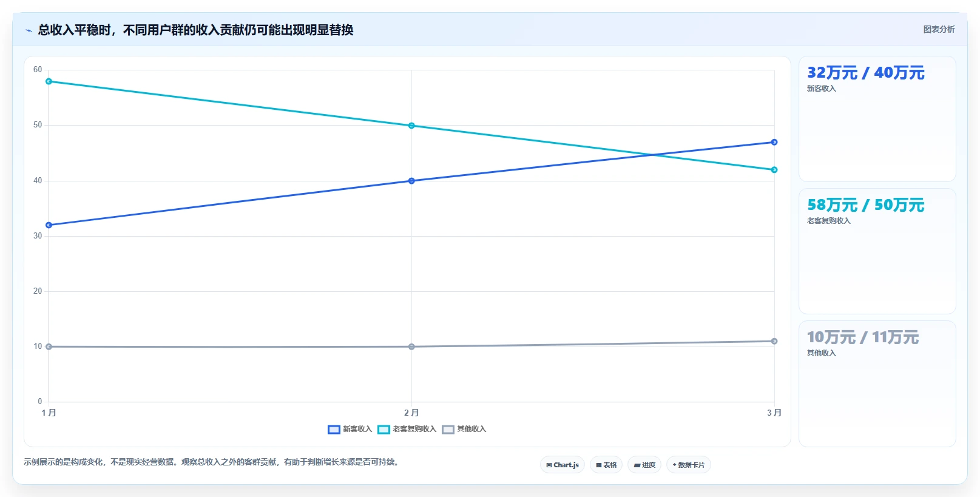Toggle 新客收入 series in the legend
Image resolution: width=980 pixels, height=497 pixels.
pos(350,429)
